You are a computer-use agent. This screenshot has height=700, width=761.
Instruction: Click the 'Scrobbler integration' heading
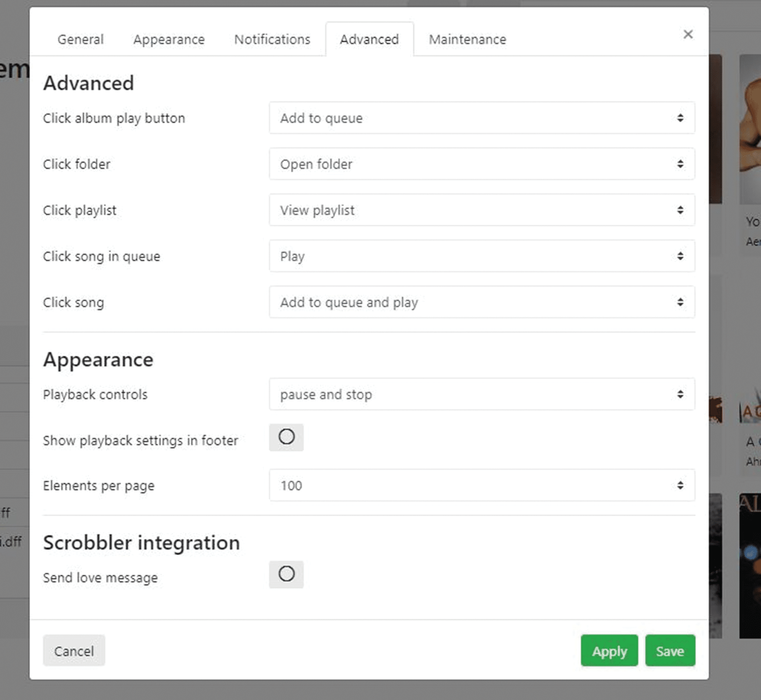coord(141,543)
